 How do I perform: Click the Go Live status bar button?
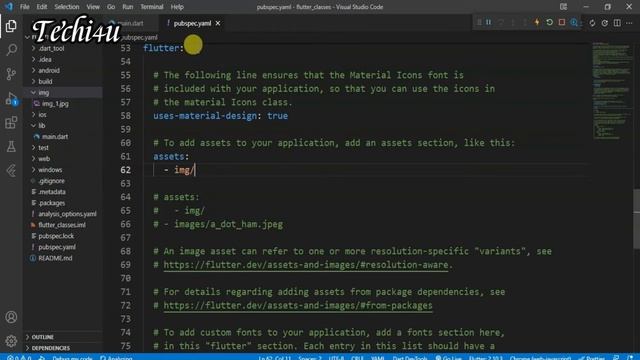point(448,358)
